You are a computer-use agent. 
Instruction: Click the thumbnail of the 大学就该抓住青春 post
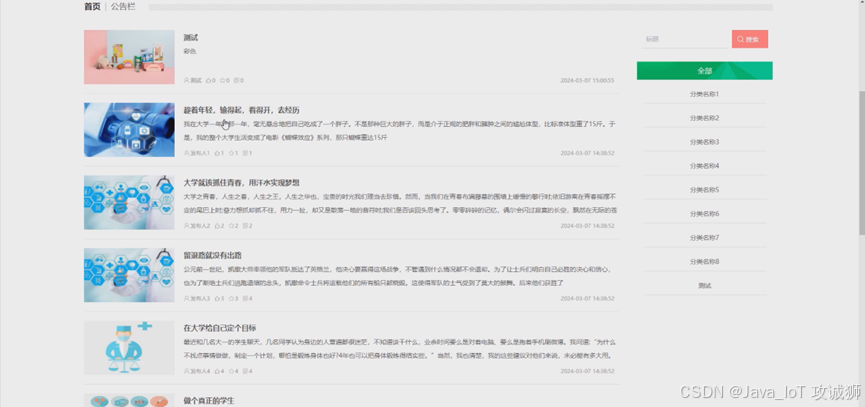(x=129, y=202)
